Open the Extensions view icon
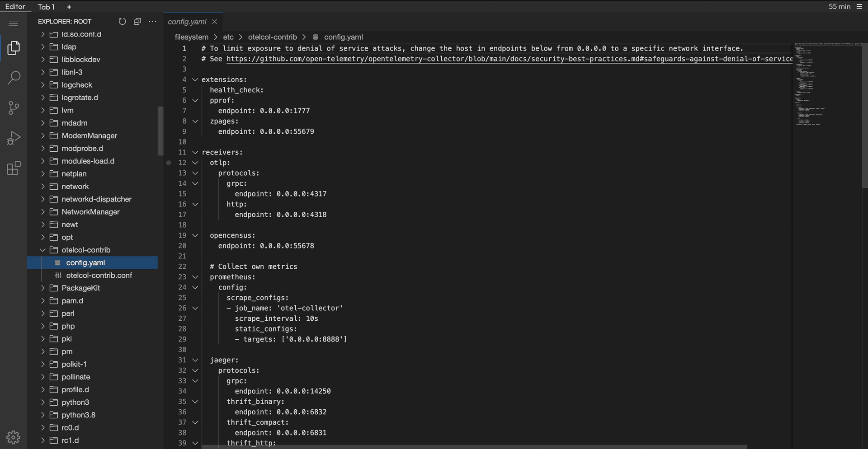 pyautogui.click(x=14, y=168)
